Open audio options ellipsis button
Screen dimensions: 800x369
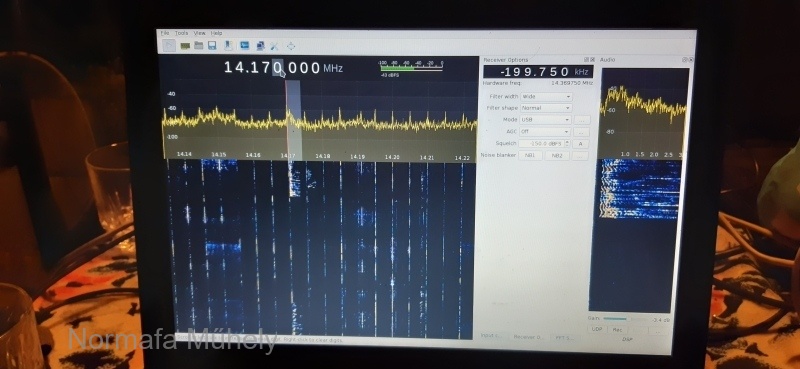(x=658, y=331)
